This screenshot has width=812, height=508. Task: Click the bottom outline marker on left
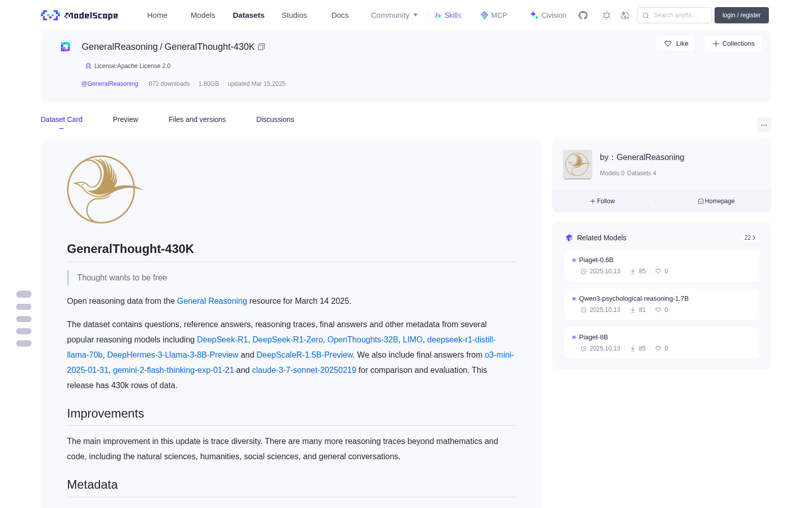point(24,343)
